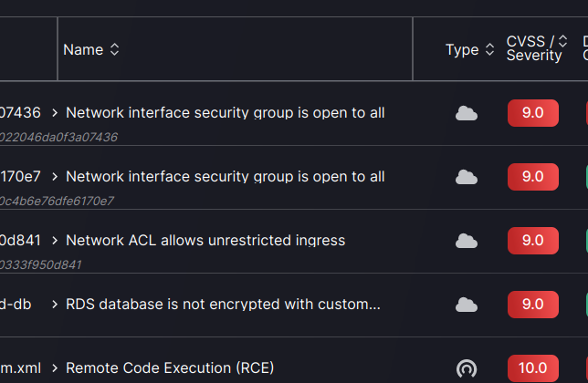Viewport: 588px width, 383px height.
Task: Click the 10.0 severity badge
Action: 532,368
